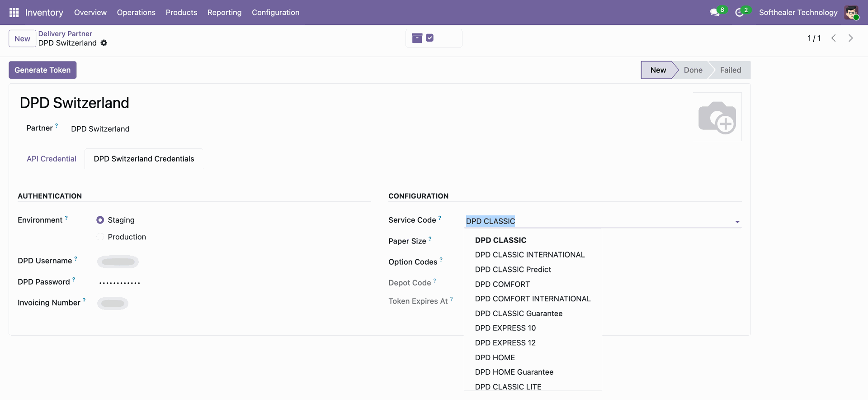Click the DPD Username field

(x=118, y=262)
